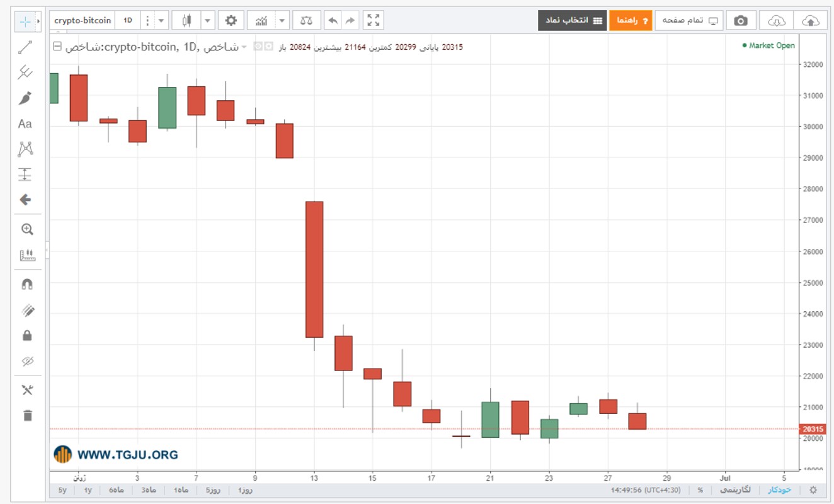This screenshot has height=504, width=834.
Task: Select the 3-month time range
Action: point(149,490)
